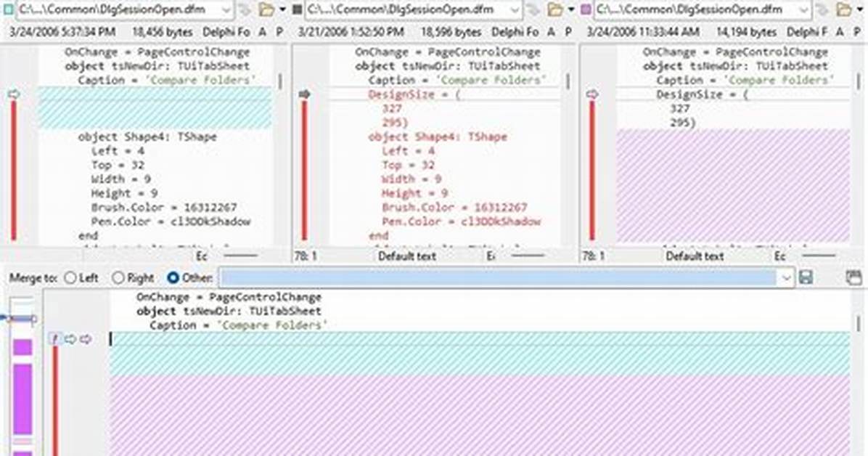Click the difference overview thumbnail beside the output
868x456 pixels.
click(x=22, y=377)
